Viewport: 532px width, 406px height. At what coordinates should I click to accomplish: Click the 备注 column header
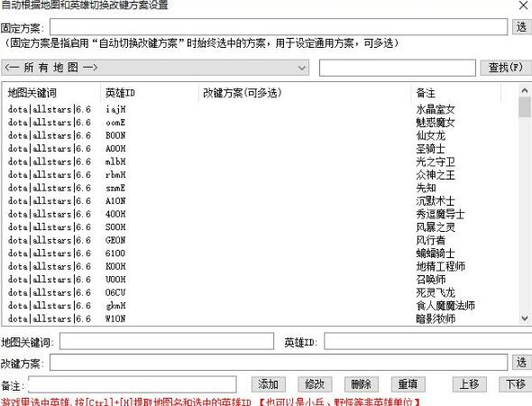[456, 93]
